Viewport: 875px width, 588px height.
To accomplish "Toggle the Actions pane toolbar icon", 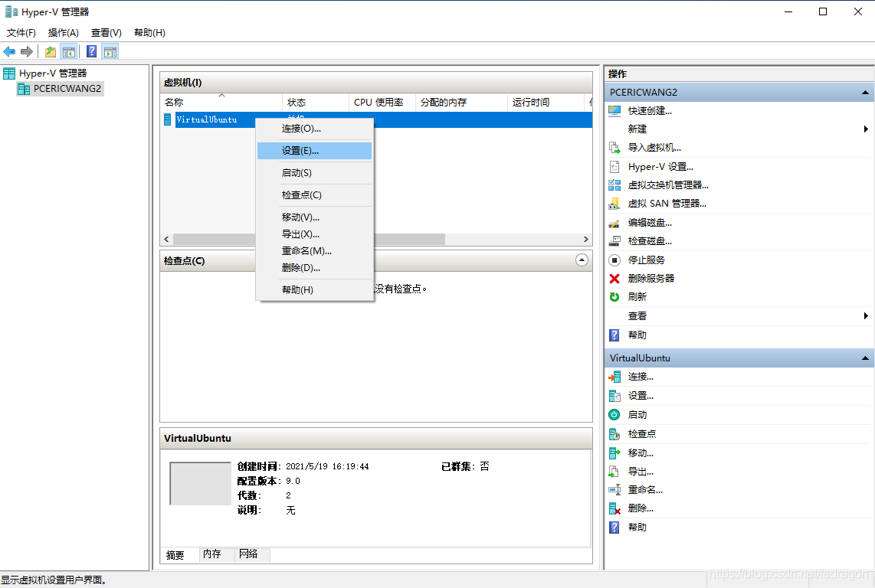I will (110, 52).
